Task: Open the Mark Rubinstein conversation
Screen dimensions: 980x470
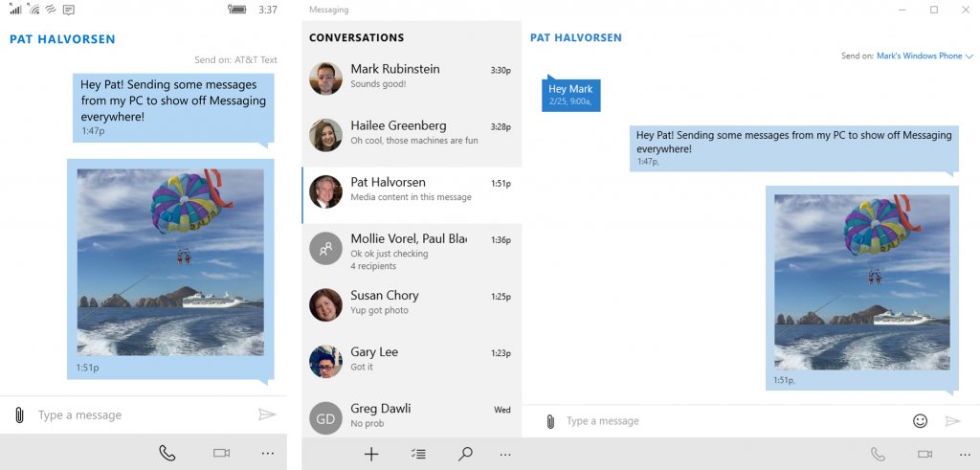Action: pyautogui.click(x=412, y=77)
